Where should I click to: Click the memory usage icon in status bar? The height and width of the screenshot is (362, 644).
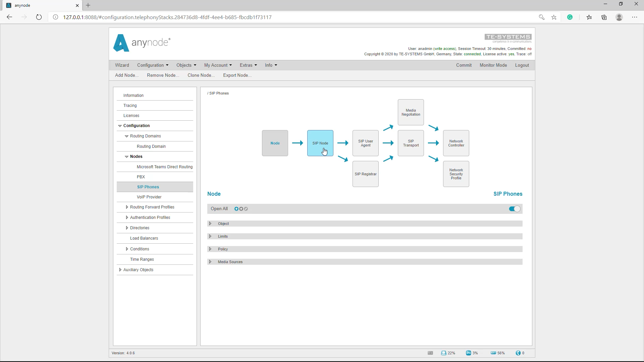(493, 353)
